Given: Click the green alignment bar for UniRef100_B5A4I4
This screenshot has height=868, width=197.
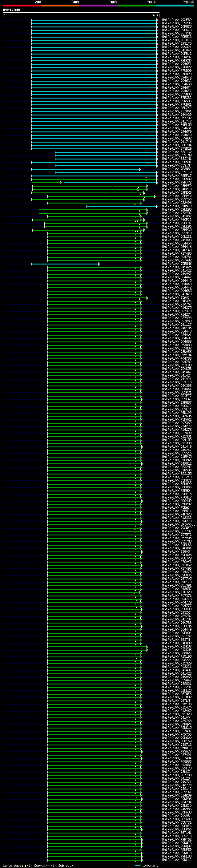Looking at the screenshot, I should coord(98,297).
